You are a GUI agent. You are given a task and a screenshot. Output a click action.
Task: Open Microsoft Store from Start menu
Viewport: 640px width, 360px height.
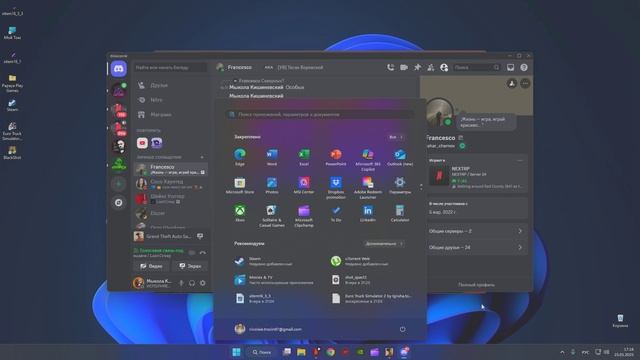coord(240,185)
